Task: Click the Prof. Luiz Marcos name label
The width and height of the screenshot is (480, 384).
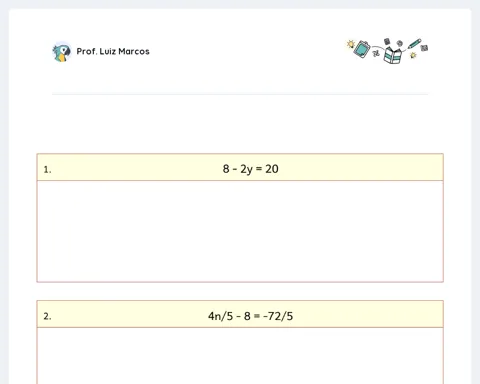Action: point(113,51)
